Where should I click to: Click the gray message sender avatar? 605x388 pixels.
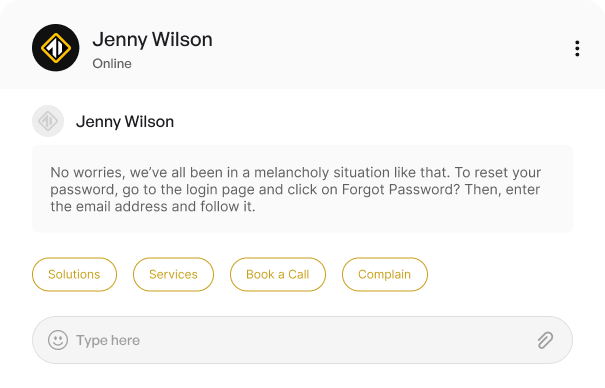pos(48,121)
